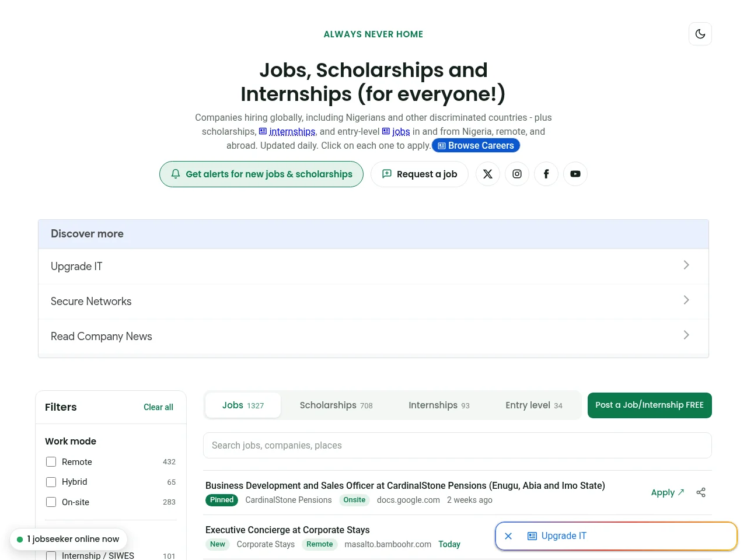Clear all filters

coord(158,407)
